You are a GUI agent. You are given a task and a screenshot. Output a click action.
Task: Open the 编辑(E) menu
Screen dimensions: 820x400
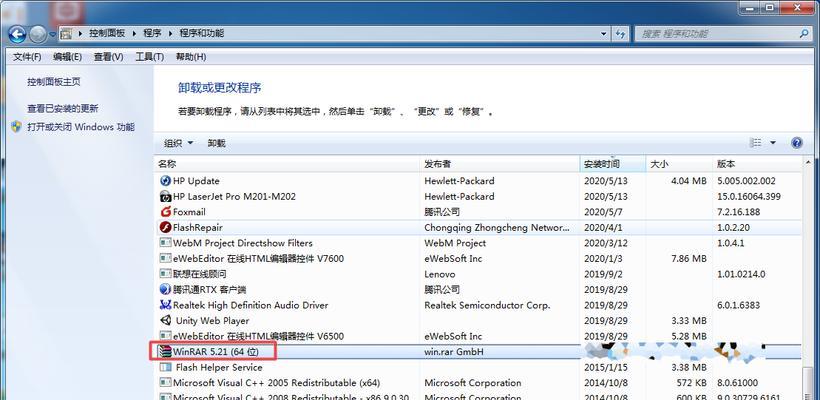pos(67,56)
